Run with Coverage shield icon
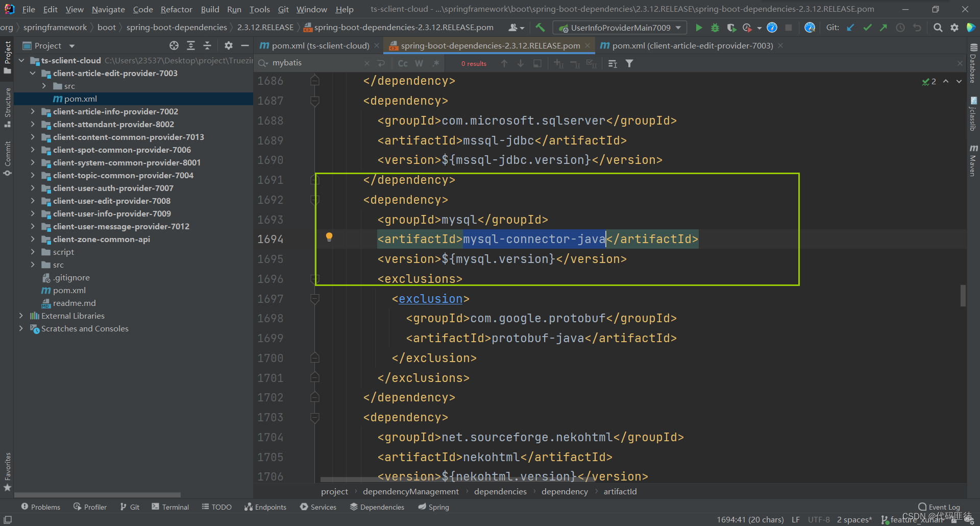Image resolution: width=980 pixels, height=526 pixels. point(731,28)
